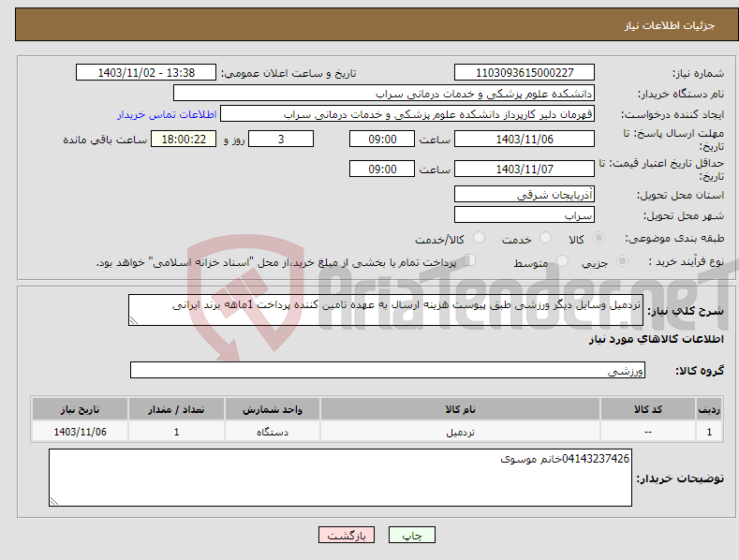This screenshot has width=739, height=560.
Task: Click the buyer notes textarea resize grip
Action: tap(54, 502)
